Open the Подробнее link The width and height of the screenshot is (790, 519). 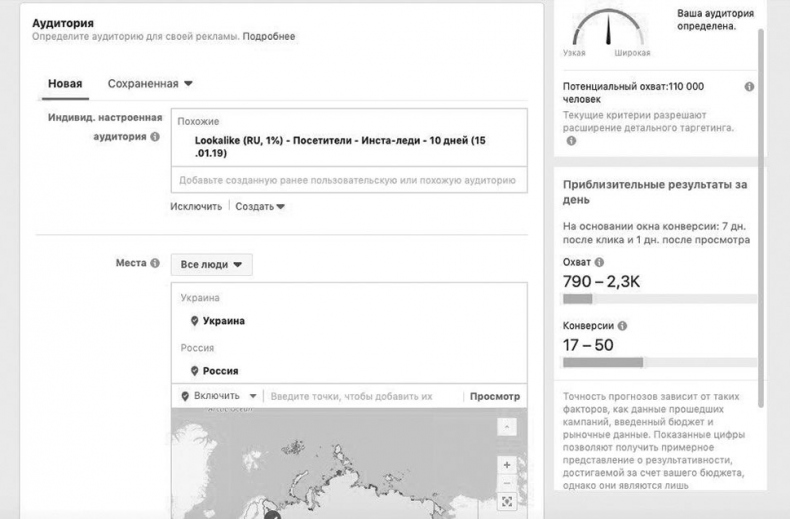[x=269, y=37]
